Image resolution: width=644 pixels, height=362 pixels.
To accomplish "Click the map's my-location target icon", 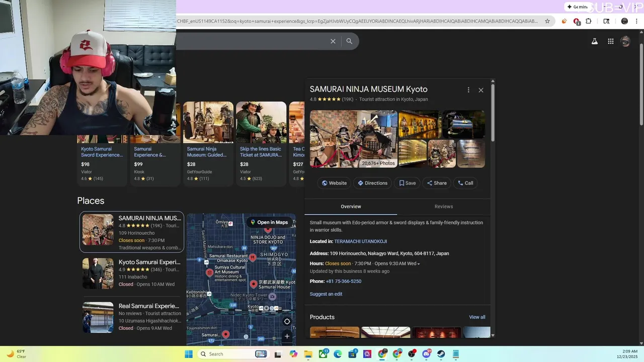I will click(x=287, y=322).
